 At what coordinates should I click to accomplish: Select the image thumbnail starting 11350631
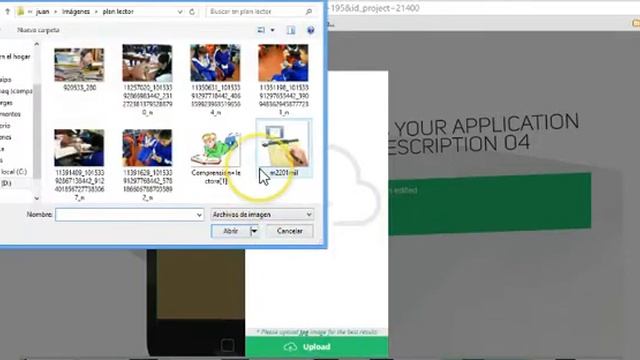tap(215, 63)
